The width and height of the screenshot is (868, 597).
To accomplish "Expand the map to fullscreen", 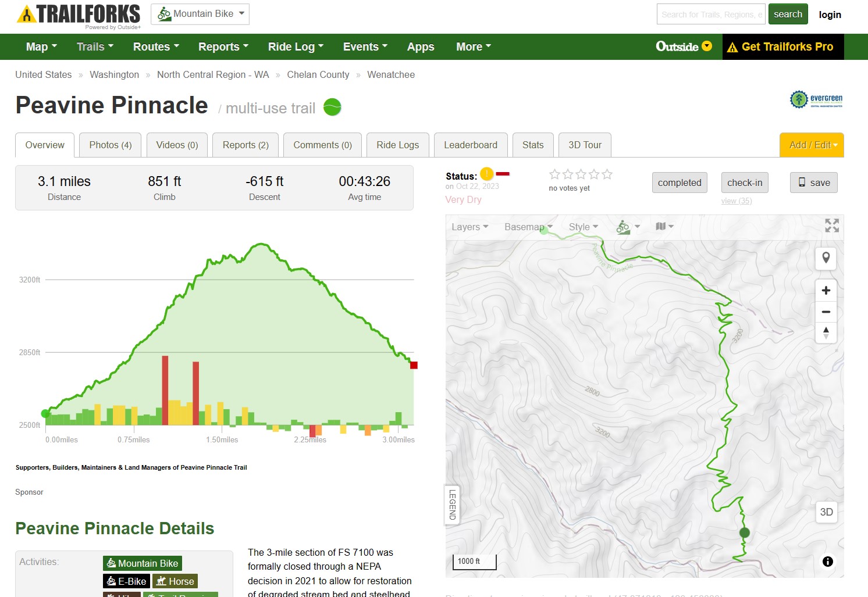I will point(832,226).
